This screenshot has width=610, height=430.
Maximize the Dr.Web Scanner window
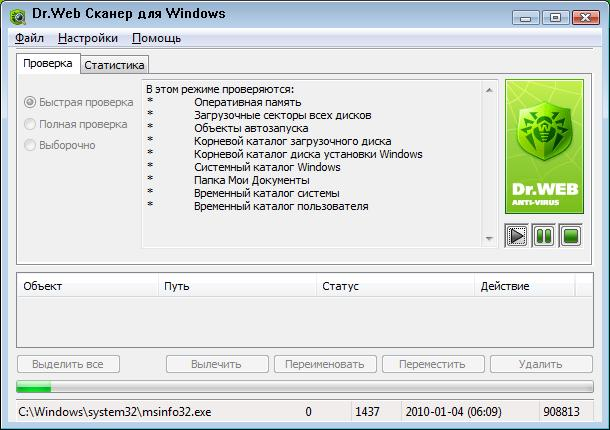pos(556,18)
